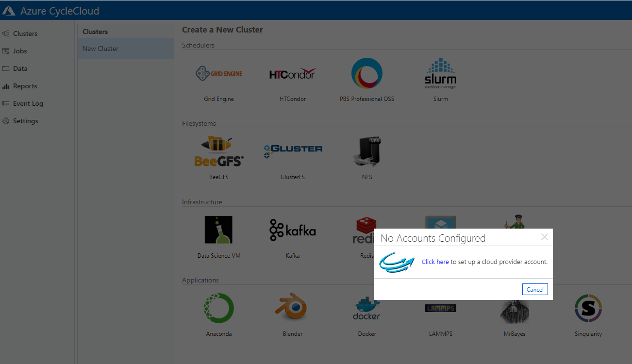Screen dimensions: 632x364
Task: Pick the BeeGFS filesystem icon
Action: (219, 151)
